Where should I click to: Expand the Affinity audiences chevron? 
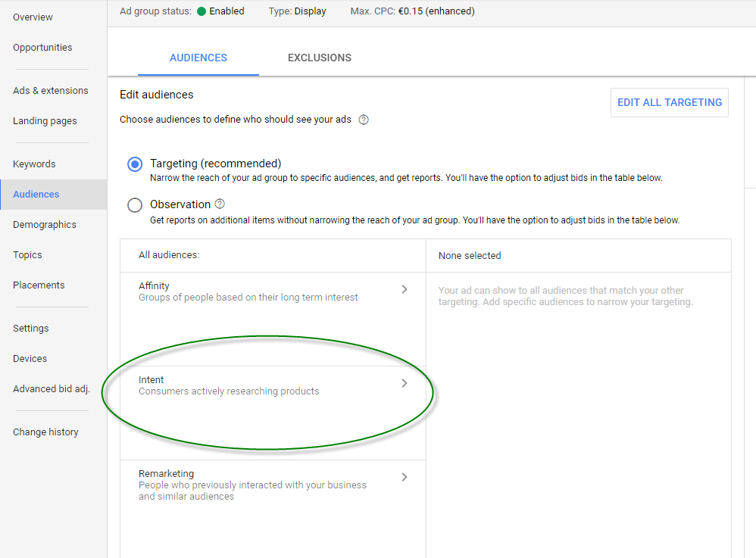pos(405,289)
